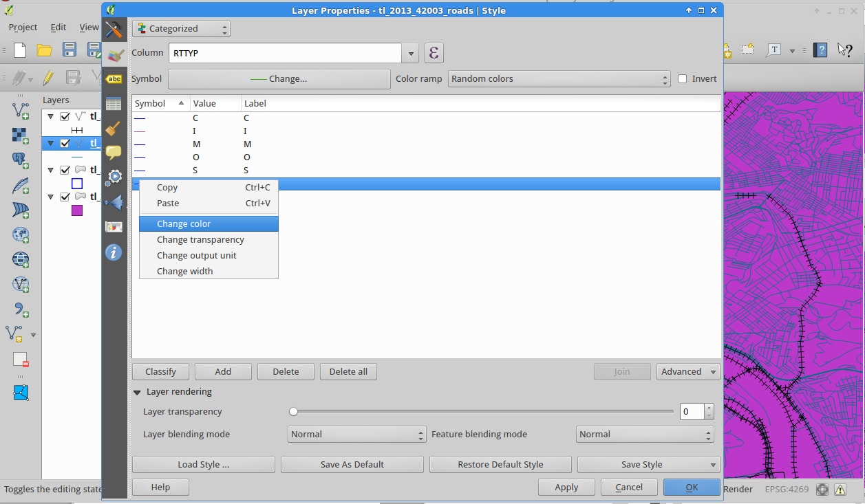Collapse the Layer rendering section
This screenshot has height=504, width=865.
[138, 392]
